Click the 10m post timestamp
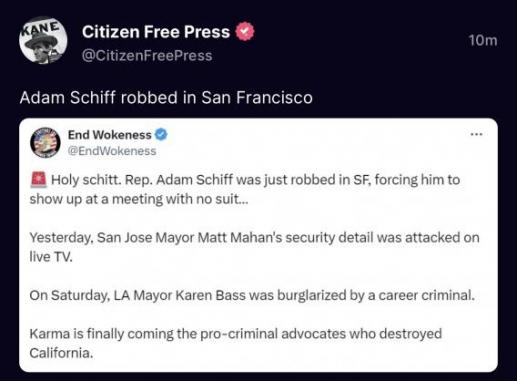The image size is (517, 381). tap(483, 41)
